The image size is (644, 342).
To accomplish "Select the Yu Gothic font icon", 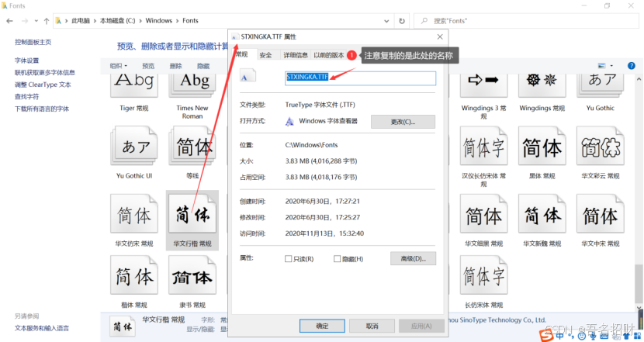I will point(600,85).
